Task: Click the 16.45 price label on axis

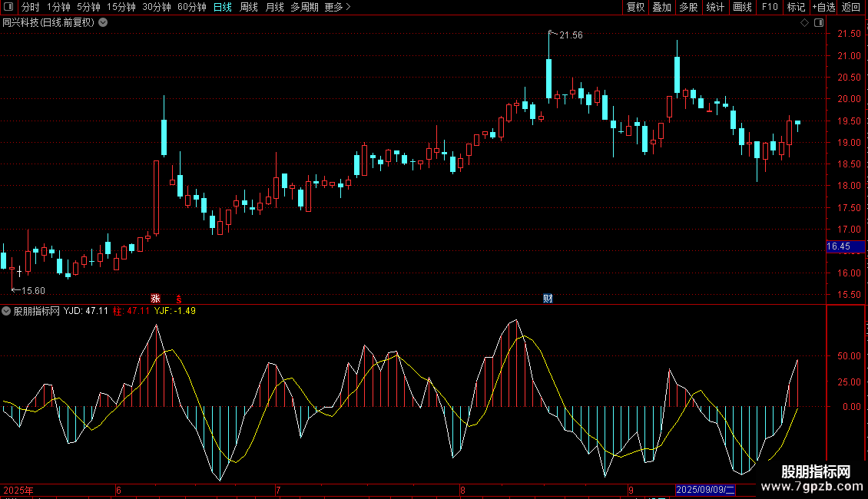Action: [838, 246]
